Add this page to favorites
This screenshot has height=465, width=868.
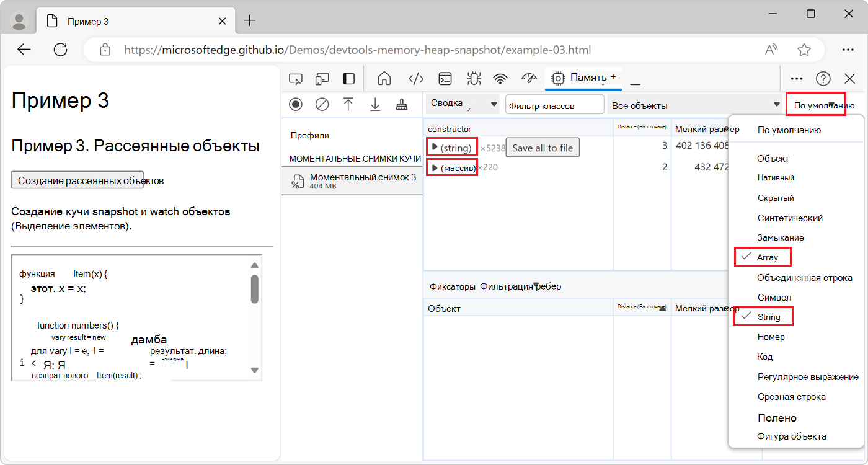pos(804,50)
